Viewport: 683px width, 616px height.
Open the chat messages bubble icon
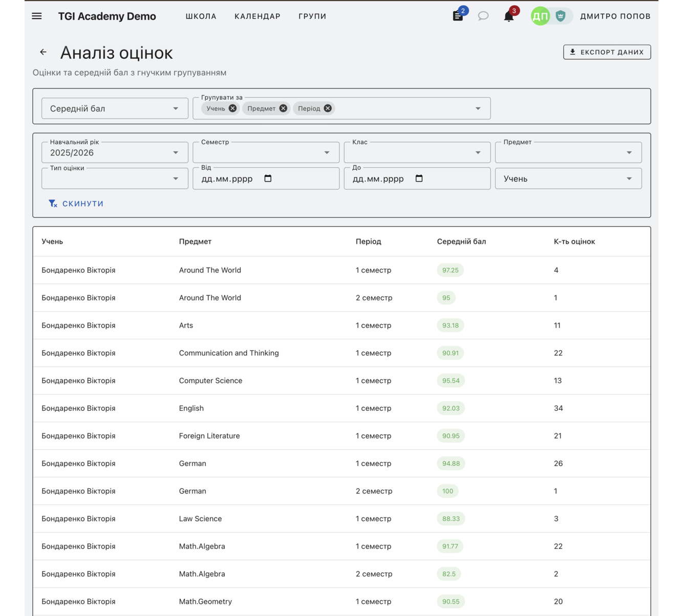[483, 16]
